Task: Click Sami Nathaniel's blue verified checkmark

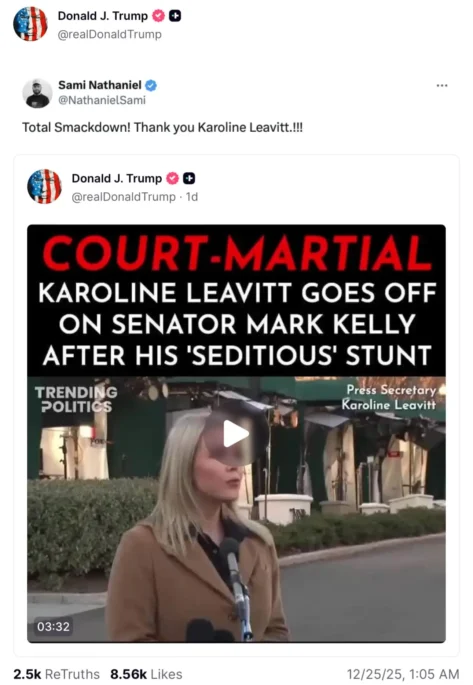Action: click(151, 85)
